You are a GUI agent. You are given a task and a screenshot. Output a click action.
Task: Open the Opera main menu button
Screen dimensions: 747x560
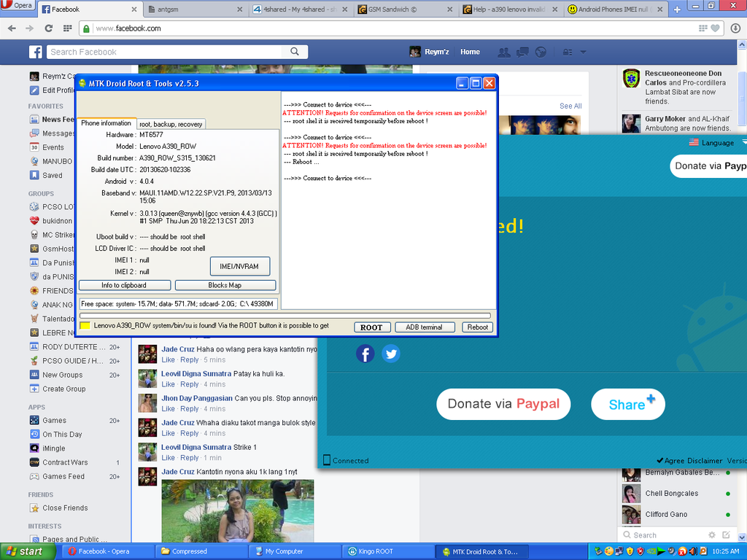pyautogui.click(x=18, y=7)
